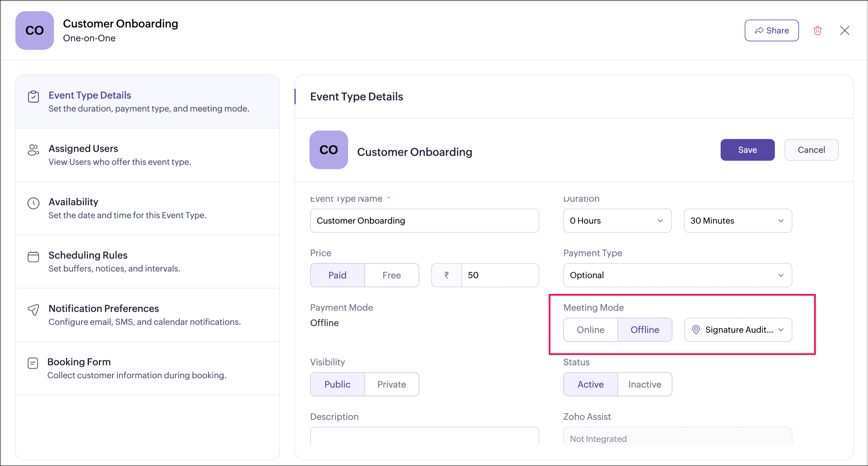
Task: Set Visibility to Private
Action: [392, 384]
